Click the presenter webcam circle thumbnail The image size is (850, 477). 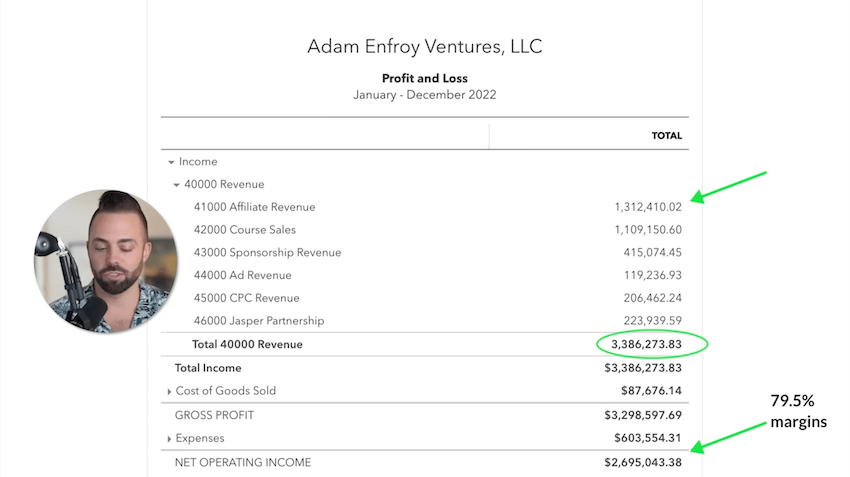tap(106, 261)
